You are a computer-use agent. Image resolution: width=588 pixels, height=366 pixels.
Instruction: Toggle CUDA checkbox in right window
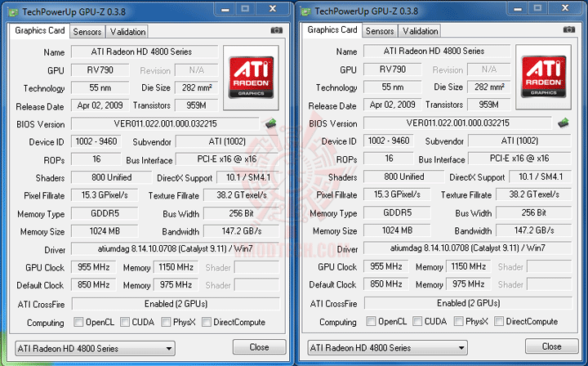click(x=417, y=321)
